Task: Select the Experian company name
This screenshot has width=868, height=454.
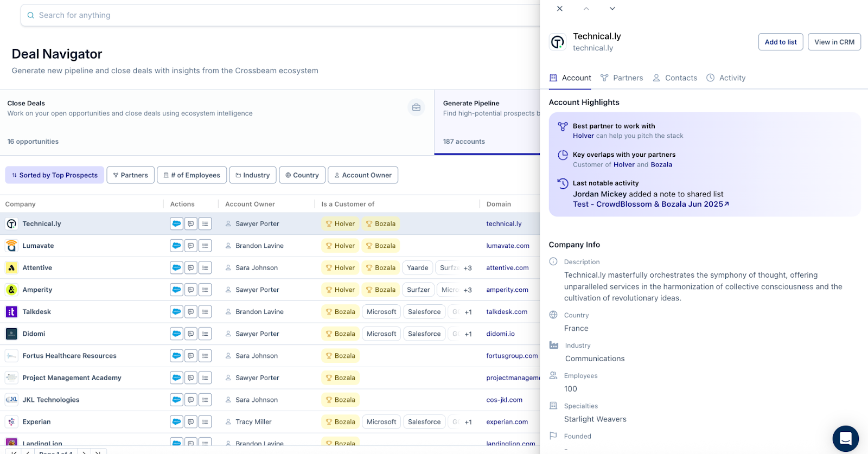Action: coord(36,422)
